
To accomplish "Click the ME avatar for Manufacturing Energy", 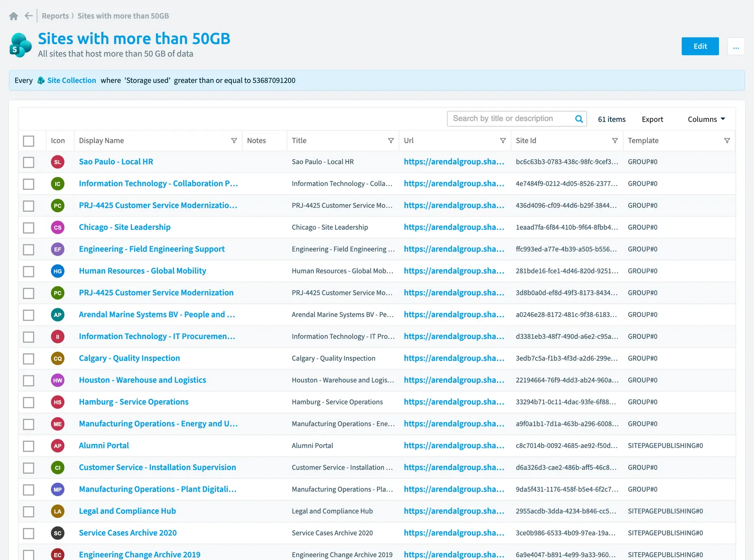I will click(x=57, y=424).
